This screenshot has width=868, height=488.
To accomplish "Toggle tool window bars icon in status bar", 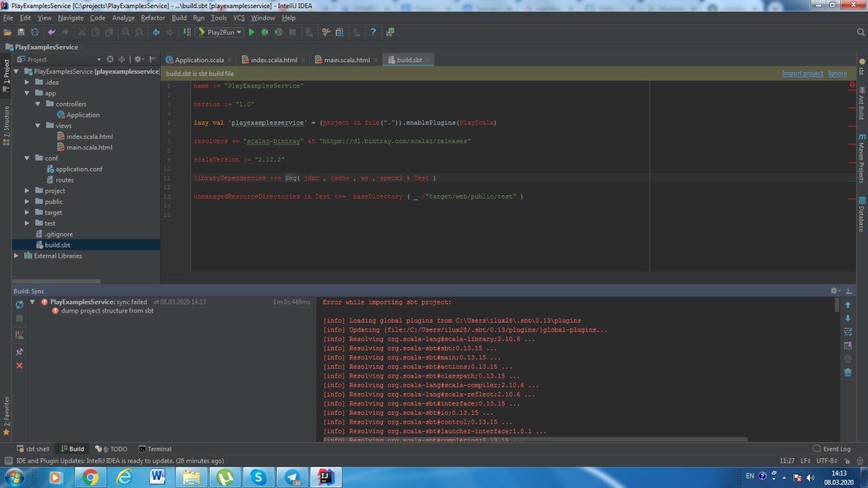I will (x=7, y=461).
